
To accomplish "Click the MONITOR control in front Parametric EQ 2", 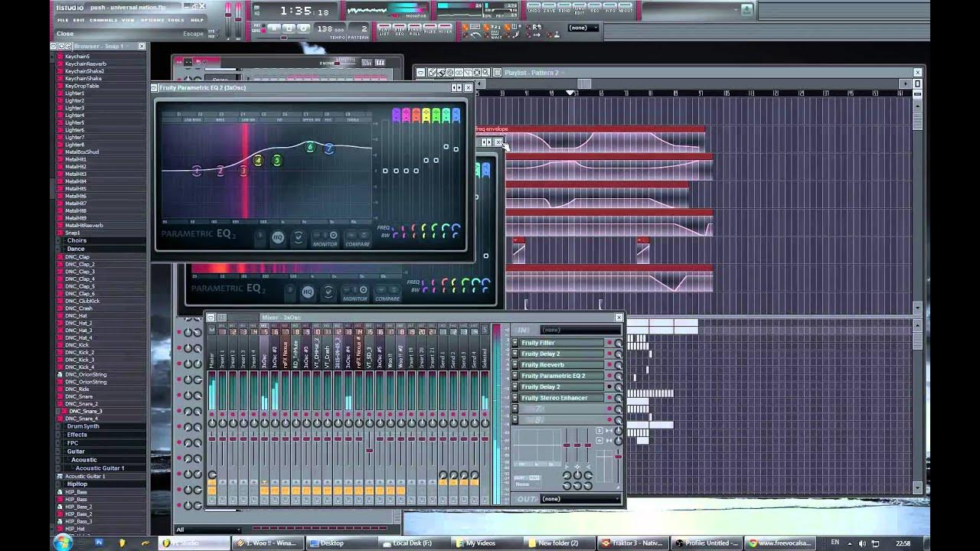I will point(325,239).
